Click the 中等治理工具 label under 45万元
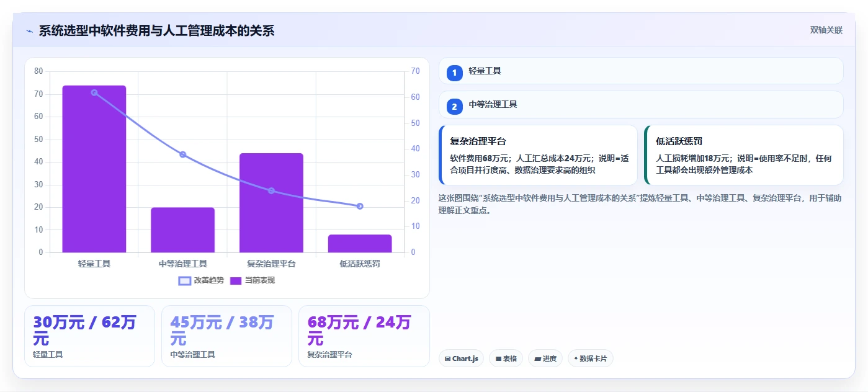 192,355
